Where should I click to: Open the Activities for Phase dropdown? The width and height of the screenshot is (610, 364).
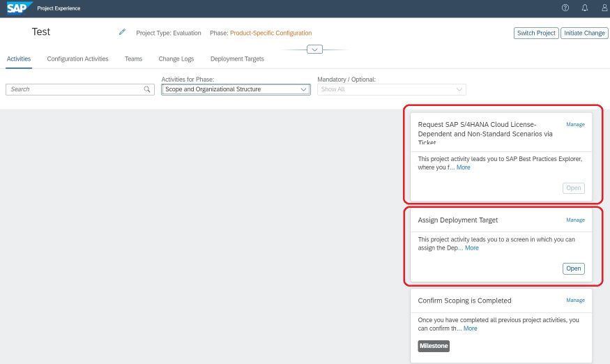pos(236,89)
